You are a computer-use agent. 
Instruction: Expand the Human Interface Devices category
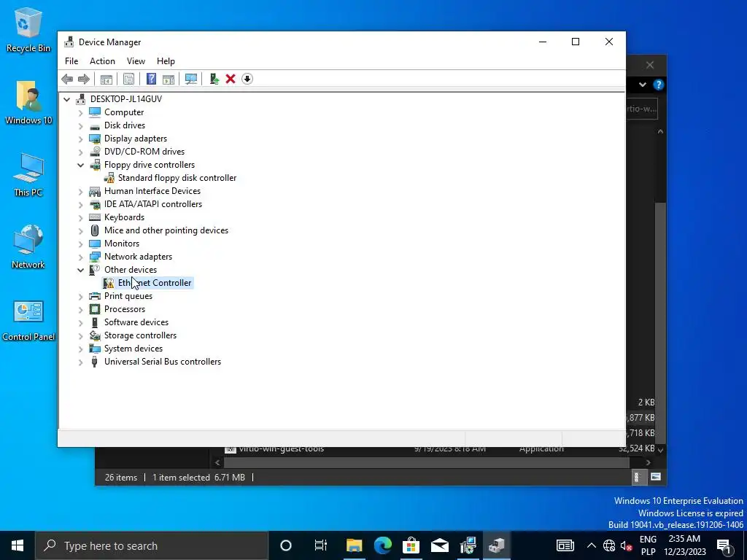click(x=80, y=192)
